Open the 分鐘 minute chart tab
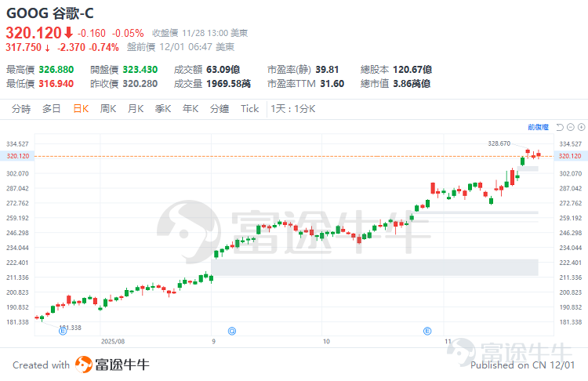 pos(220,109)
